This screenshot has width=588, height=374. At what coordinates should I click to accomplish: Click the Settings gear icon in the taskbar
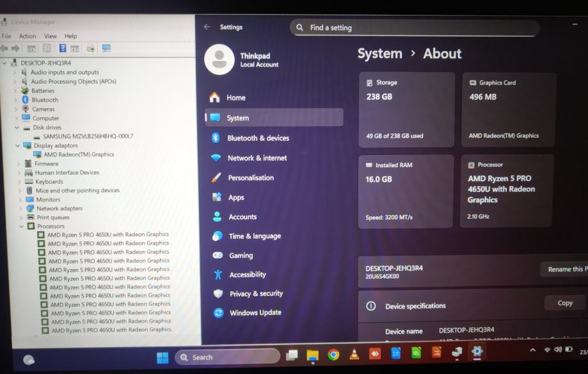(477, 352)
